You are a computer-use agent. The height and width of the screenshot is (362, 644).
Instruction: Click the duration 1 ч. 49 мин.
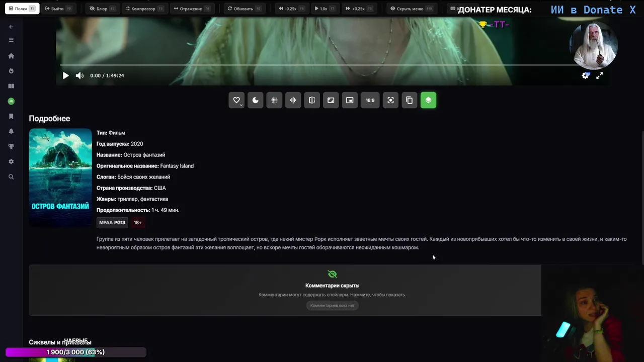pos(165,210)
